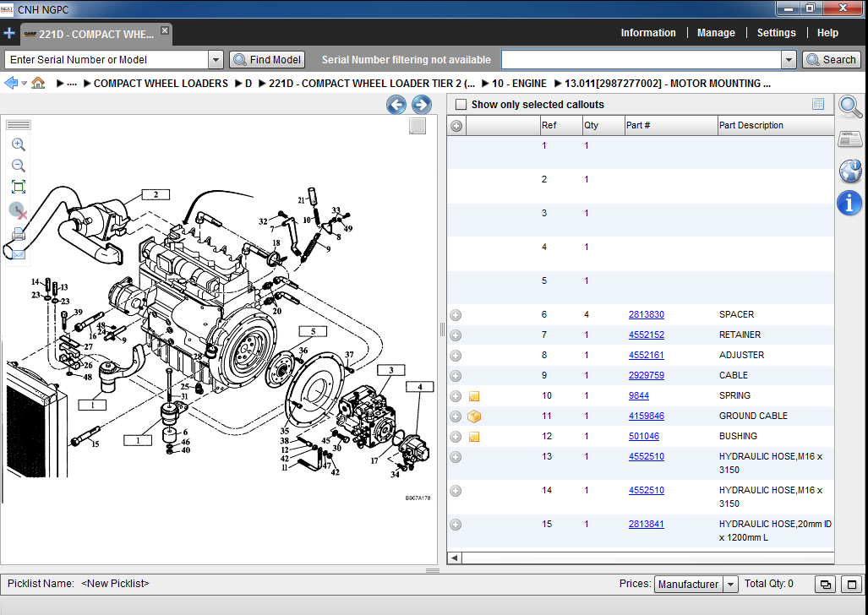
Task: Open the Prices Manufacturer dropdown
Action: click(730, 584)
